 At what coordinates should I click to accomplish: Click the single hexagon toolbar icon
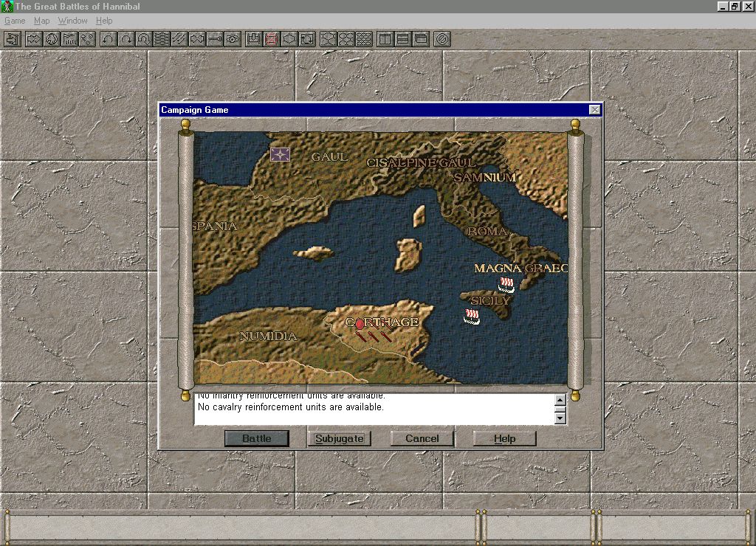click(x=289, y=39)
